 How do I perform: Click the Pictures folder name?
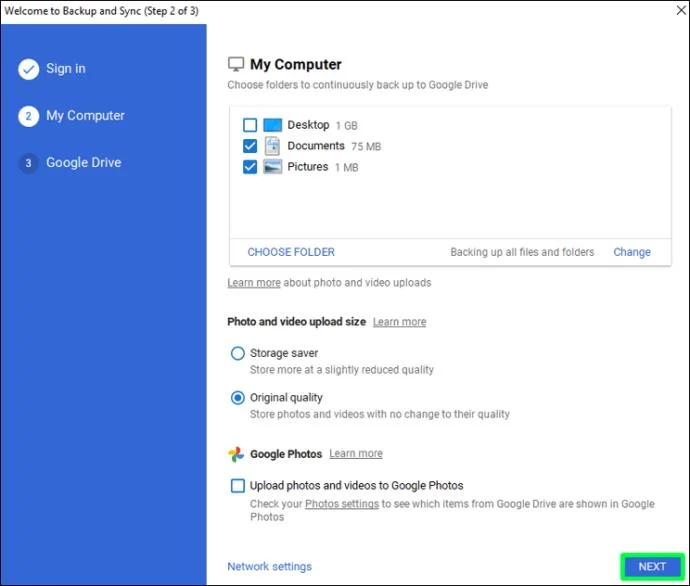pyautogui.click(x=308, y=167)
